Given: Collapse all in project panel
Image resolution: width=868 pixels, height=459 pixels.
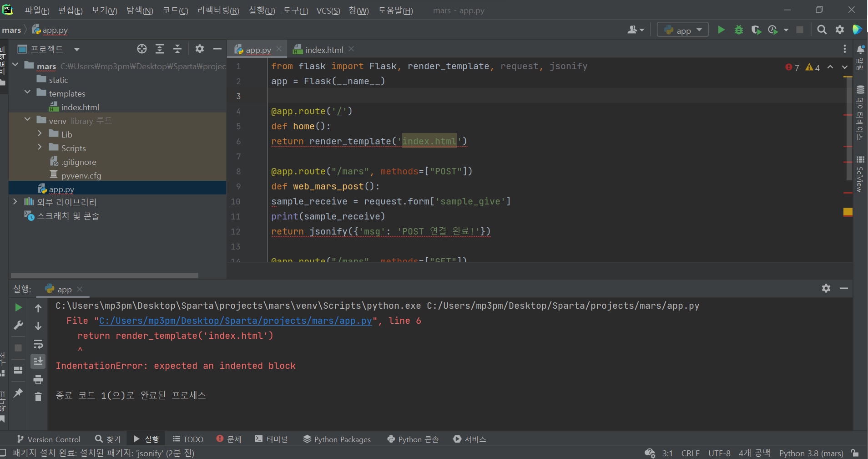Looking at the screenshot, I should 177,49.
